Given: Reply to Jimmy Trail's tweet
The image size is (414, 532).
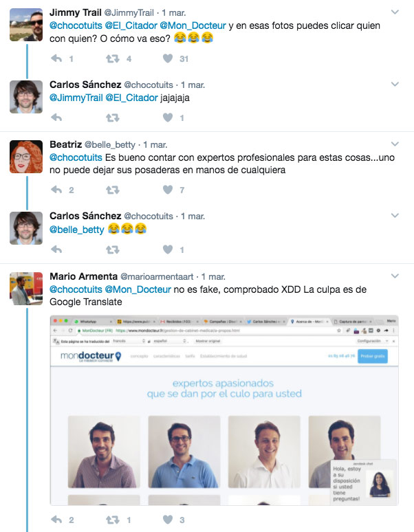Looking at the screenshot, I should tap(56, 58).
